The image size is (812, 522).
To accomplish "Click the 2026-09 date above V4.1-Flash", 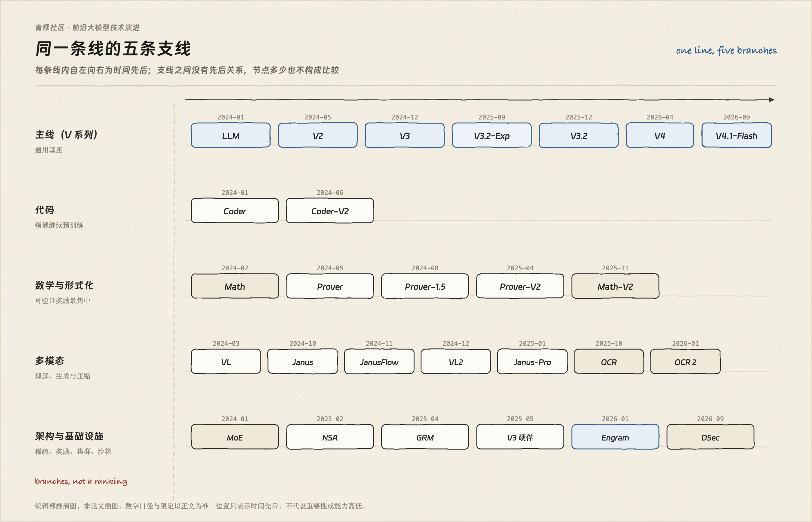I will 736,117.
